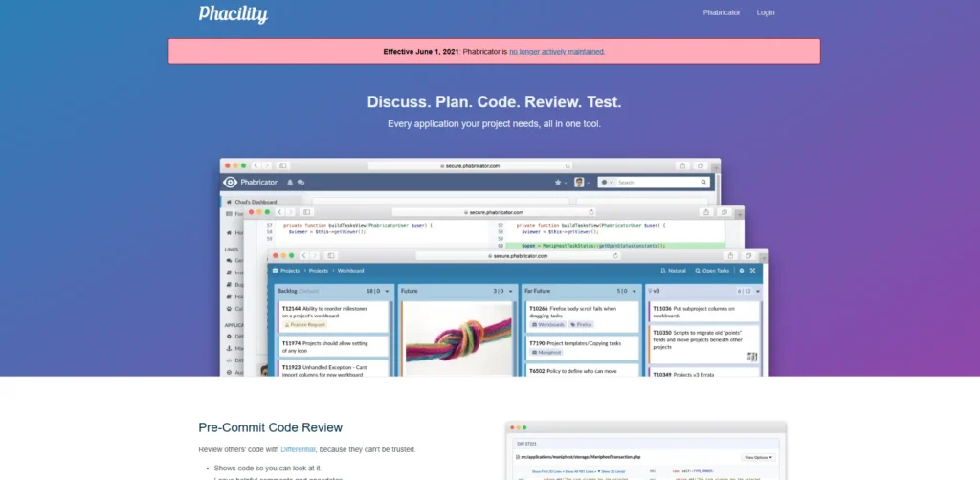Click the Far Future column title
The image size is (980, 480).
pos(538,291)
